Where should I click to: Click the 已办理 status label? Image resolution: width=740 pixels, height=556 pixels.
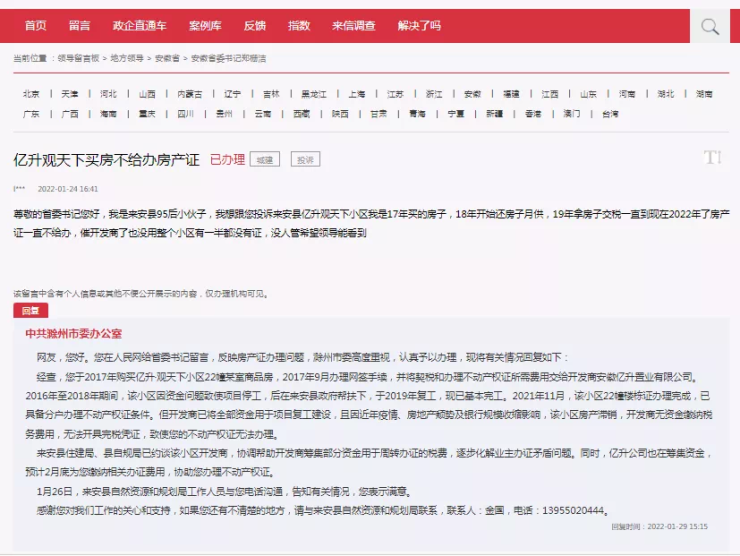tap(227, 160)
